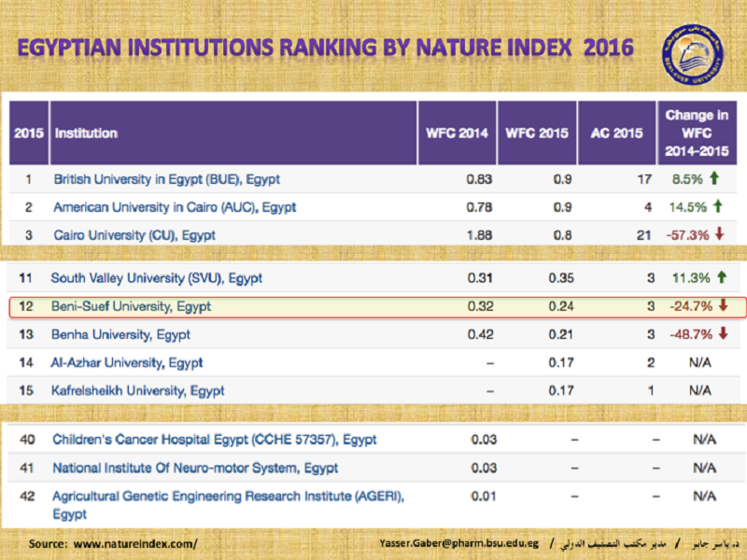This screenshot has height=560, width=747.
Task: Open Agricultural Genetic Engineering Research Institute link
Action: pos(229,505)
